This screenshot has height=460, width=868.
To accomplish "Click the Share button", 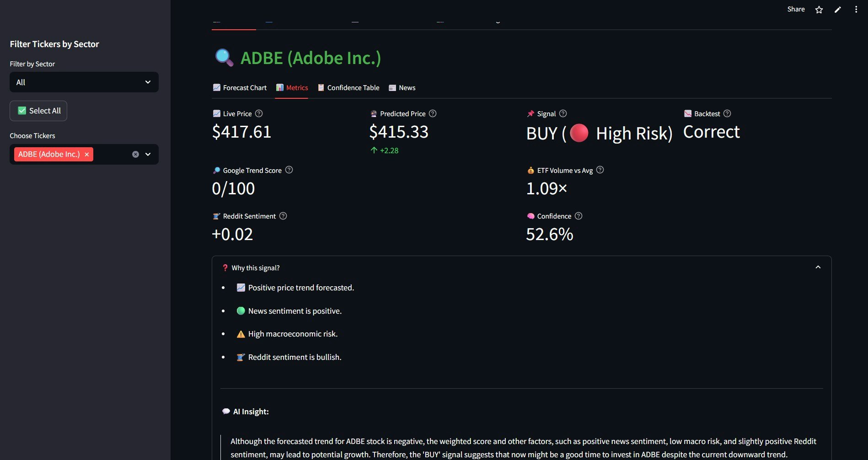I will click(796, 9).
